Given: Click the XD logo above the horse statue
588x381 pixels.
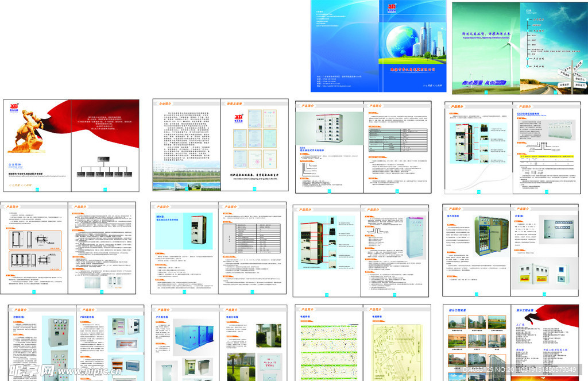Looking at the screenshot, I should coord(14,107).
